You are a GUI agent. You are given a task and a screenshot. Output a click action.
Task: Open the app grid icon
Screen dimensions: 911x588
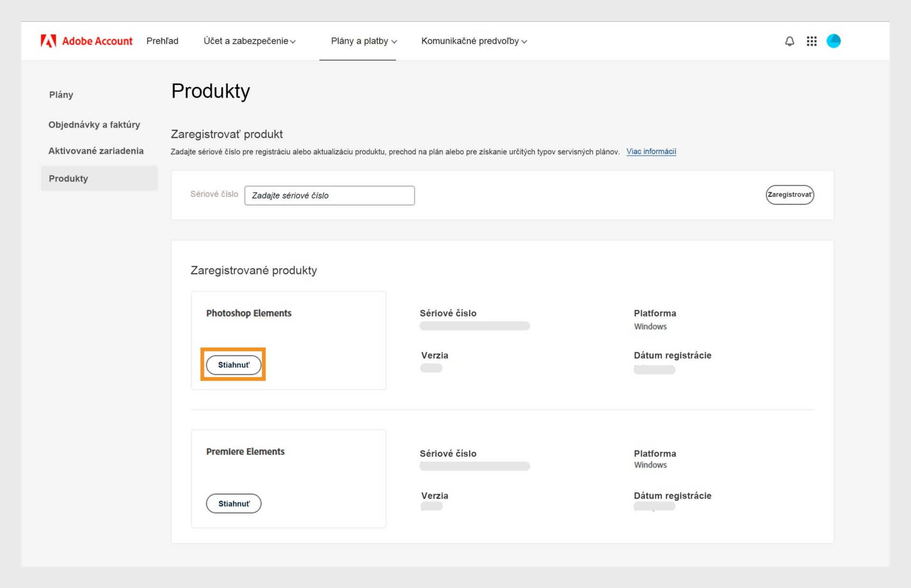pyautogui.click(x=811, y=41)
